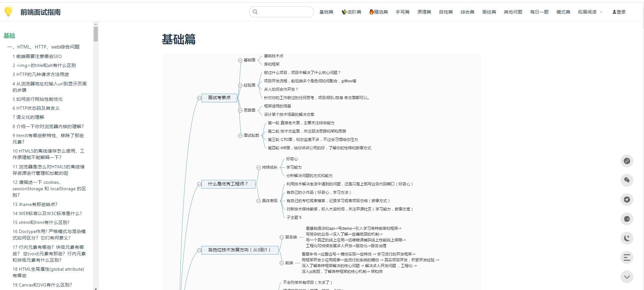This screenshot has width=644, height=290.
Task: Collapse the 服务端 branch circle
Action: pos(282,237)
